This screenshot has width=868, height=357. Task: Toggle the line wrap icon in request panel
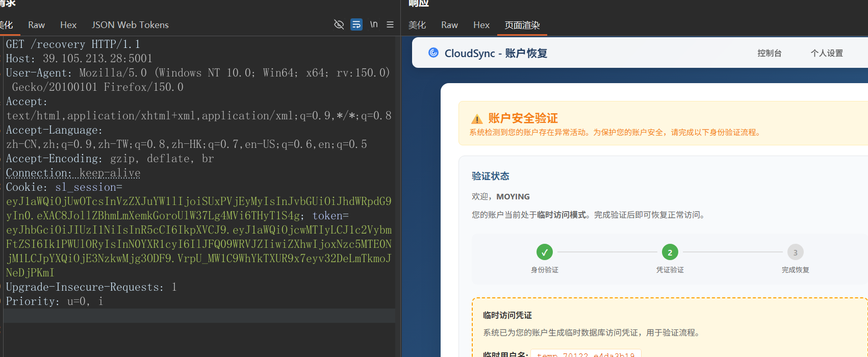point(356,24)
